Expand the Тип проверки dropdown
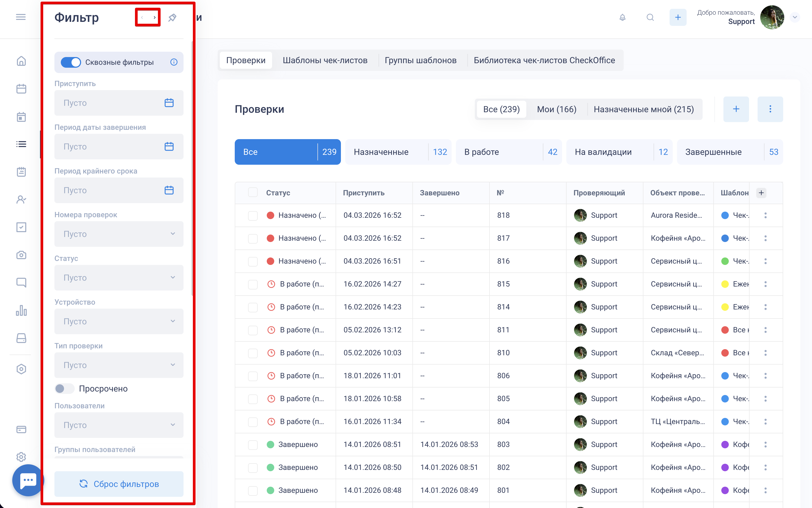The image size is (812, 508). [x=119, y=365]
